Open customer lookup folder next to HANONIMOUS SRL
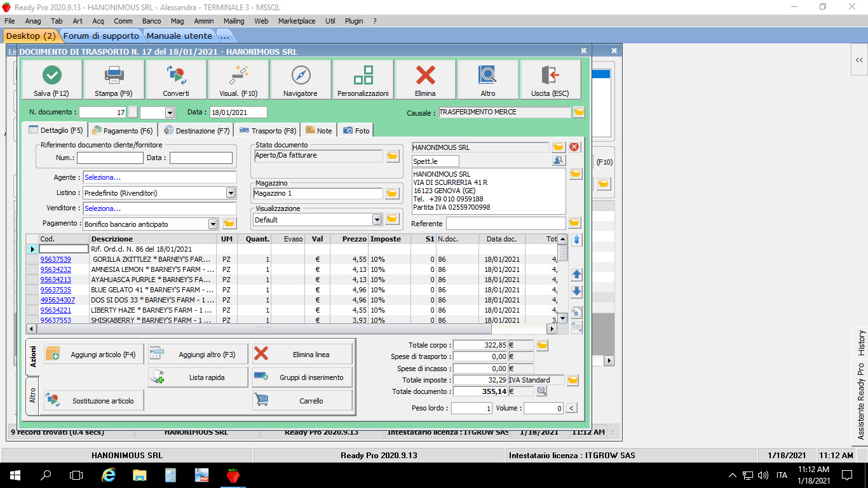Viewport: 868px width, 488px height. 559,147
